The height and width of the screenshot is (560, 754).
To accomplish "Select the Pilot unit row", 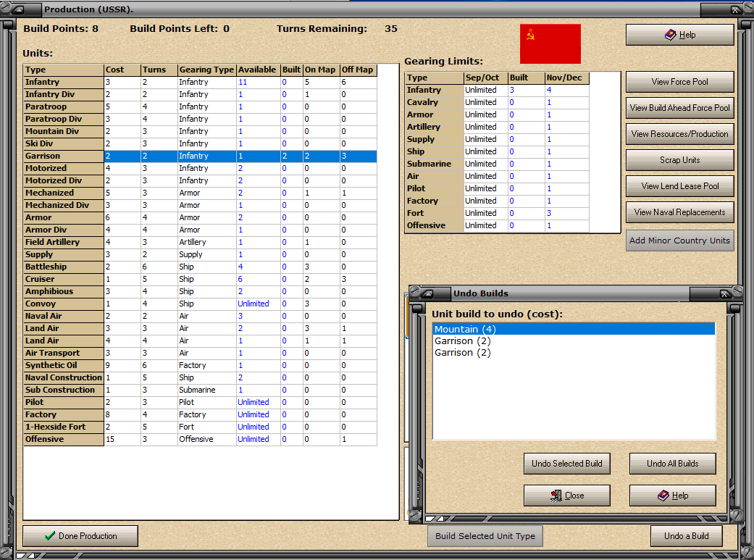I will click(200, 402).
